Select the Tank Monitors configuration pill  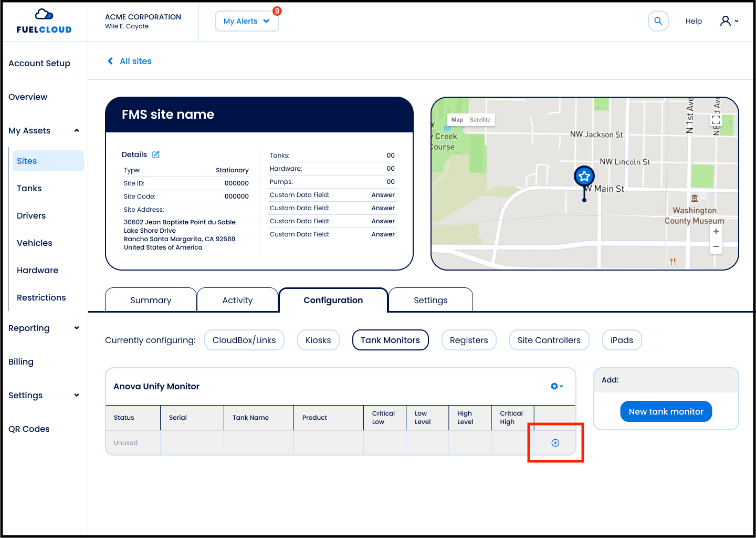(390, 340)
